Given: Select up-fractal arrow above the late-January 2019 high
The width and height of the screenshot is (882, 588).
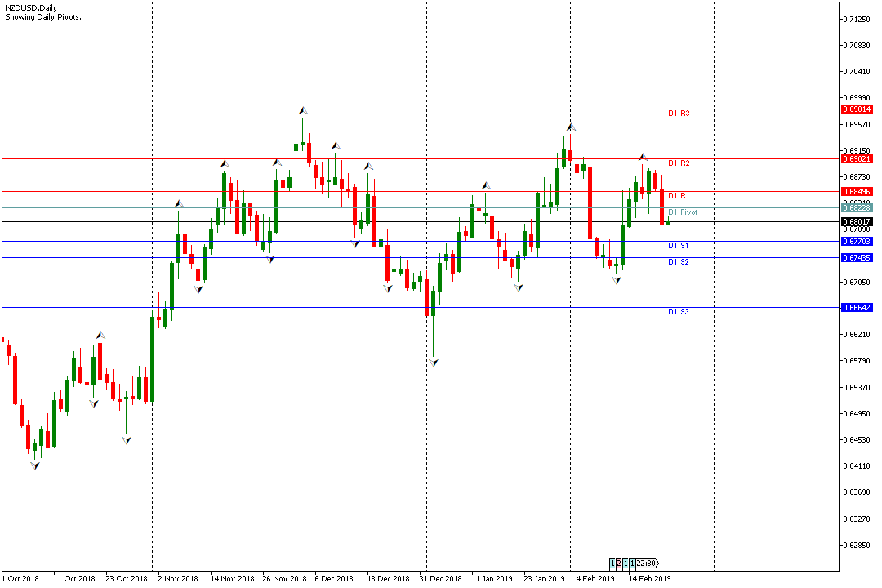Looking at the screenshot, I should pos(571,127).
